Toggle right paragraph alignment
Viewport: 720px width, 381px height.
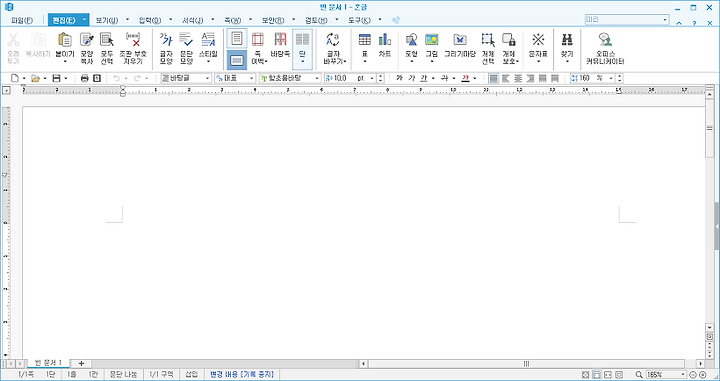[531, 78]
